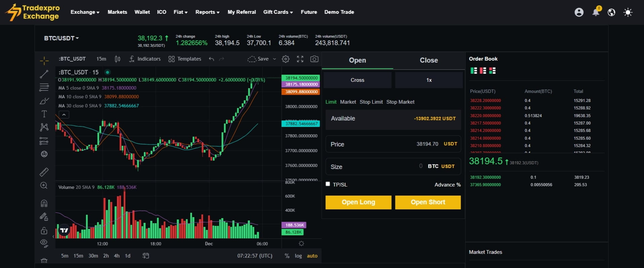Image resolution: width=644 pixels, height=268 pixels.
Task: Select the brush drawing tool
Action: (x=44, y=101)
